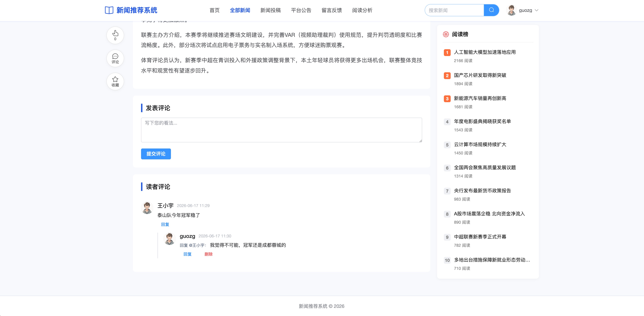644x316 pixels.
Task: Click the book logo icon
Action: tap(109, 10)
